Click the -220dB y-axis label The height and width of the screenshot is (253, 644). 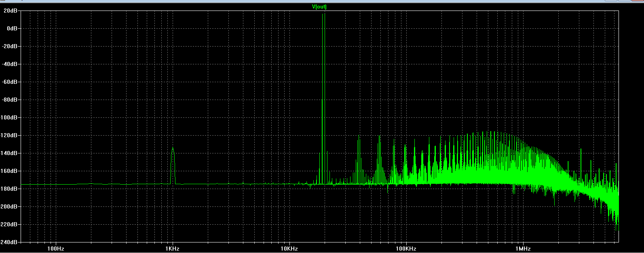coord(8,224)
